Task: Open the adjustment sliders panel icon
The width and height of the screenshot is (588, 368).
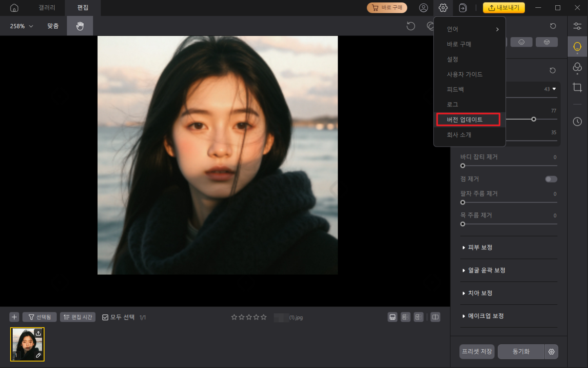Action: pos(577,26)
